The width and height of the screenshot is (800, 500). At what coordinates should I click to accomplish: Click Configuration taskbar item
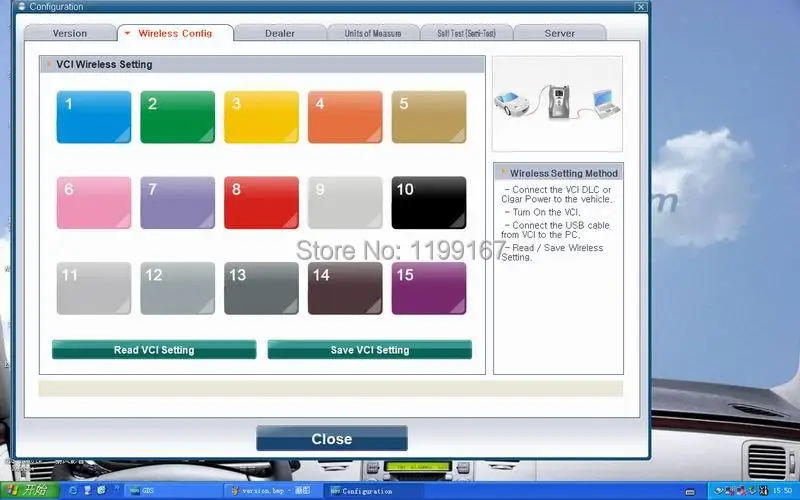coord(372,491)
